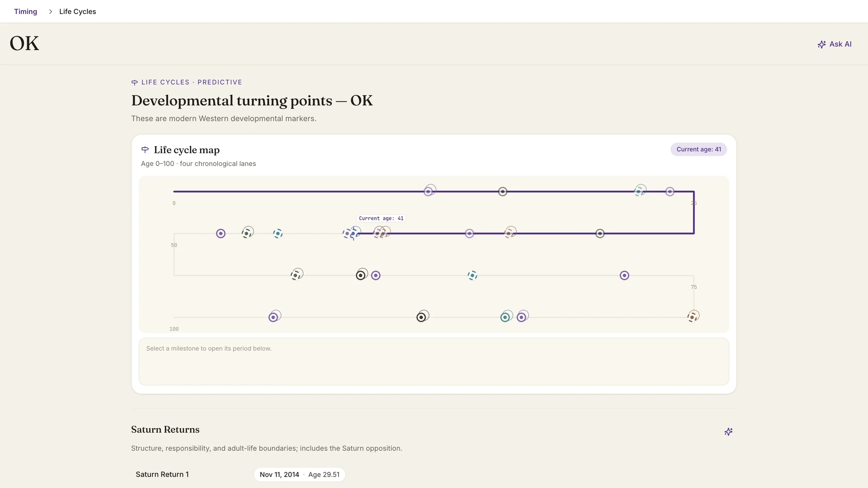Select the black milestone on bottom lane

(x=421, y=317)
